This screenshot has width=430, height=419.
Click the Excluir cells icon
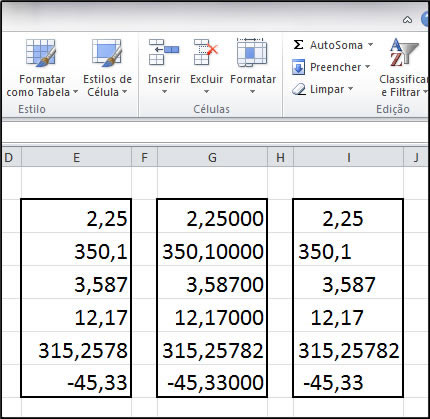[x=206, y=52]
